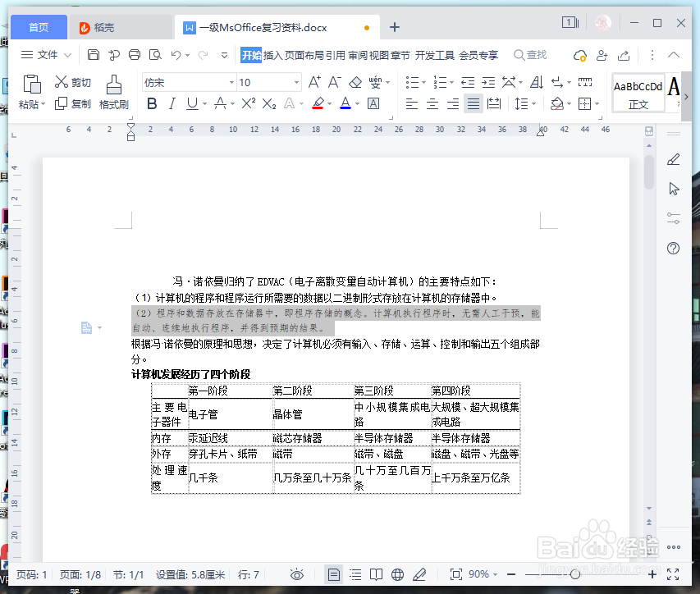Click the Paste clipboard icon
Image resolution: width=700 pixels, height=594 pixels.
(32, 84)
